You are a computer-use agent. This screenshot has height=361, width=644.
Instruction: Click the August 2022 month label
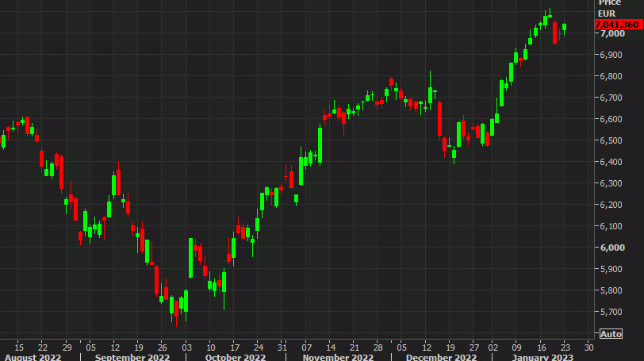(x=33, y=357)
